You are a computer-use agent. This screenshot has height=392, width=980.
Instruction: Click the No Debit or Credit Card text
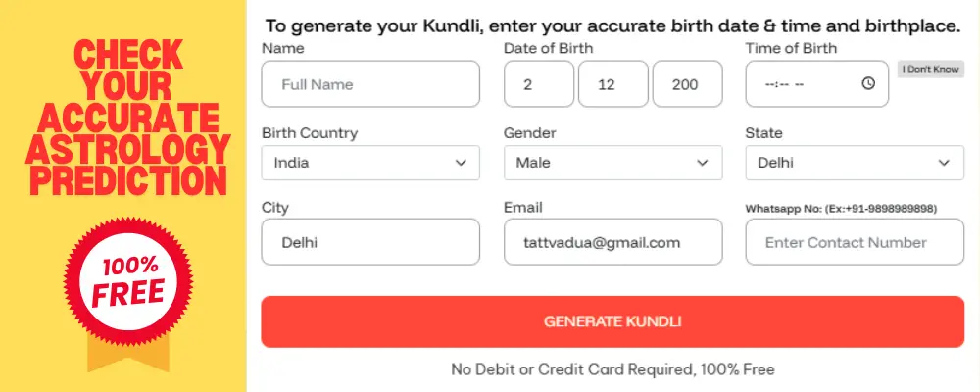(612, 369)
